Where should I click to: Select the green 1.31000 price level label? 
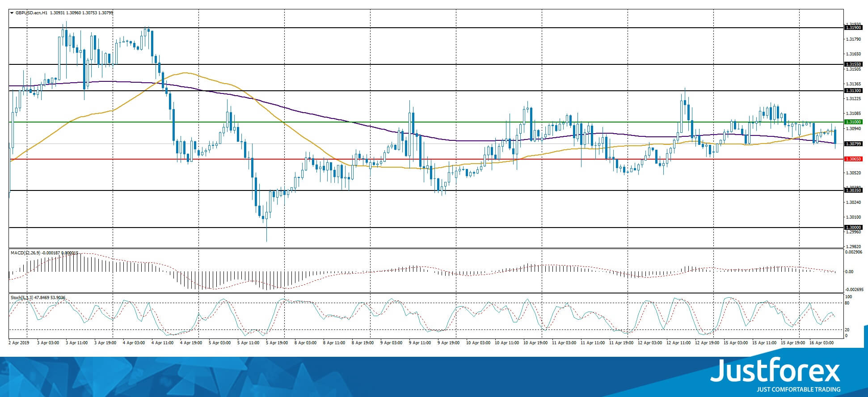click(853, 122)
